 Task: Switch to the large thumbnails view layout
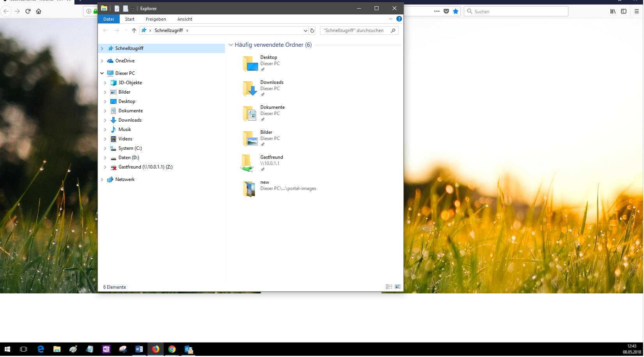pyautogui.click(x=398, y=287)
